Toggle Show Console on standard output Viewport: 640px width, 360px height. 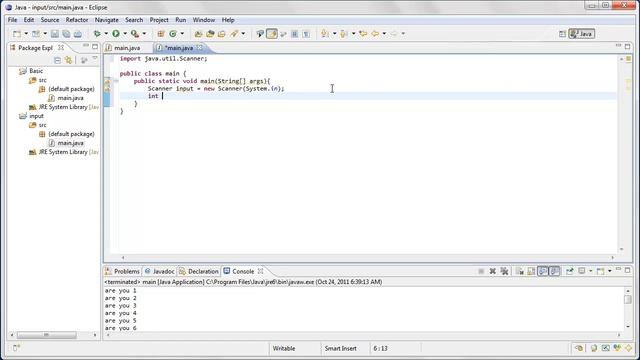pyautogui.click(x=543, y=271)
